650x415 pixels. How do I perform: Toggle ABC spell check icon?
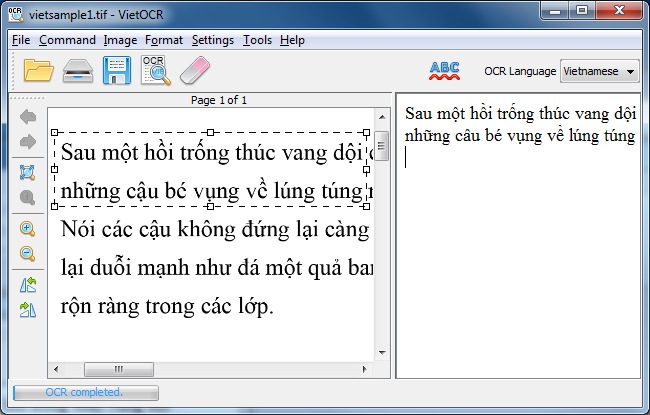coord(444,71)
